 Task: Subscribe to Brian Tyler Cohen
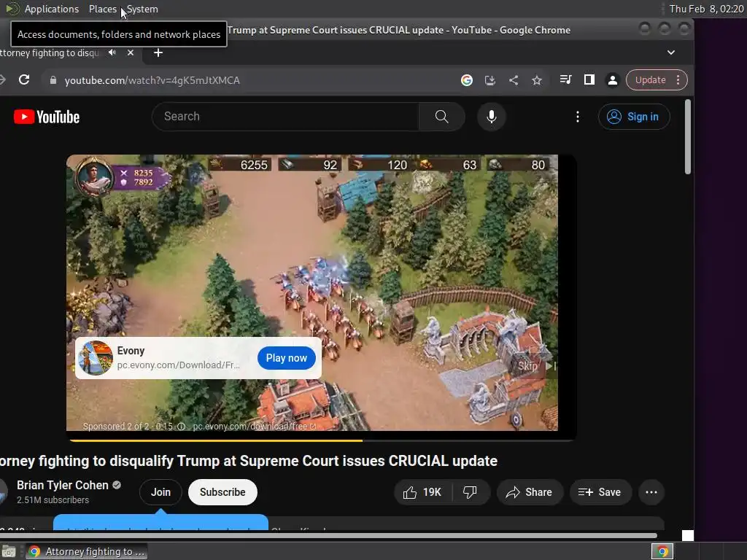[x=222, y=492]
